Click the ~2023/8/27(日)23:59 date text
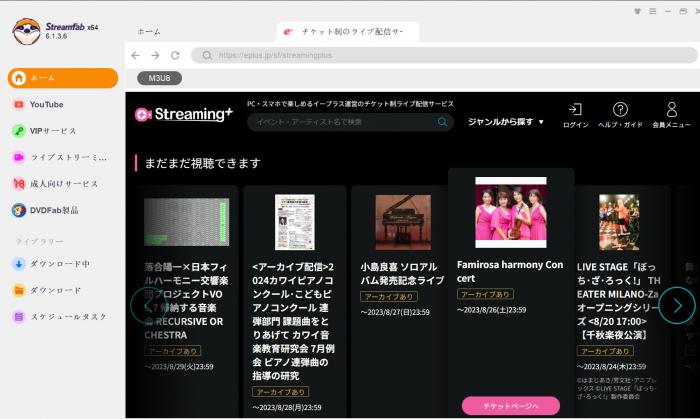The height and width of the screenshot is (419, 700). click(x=395, y=312)
